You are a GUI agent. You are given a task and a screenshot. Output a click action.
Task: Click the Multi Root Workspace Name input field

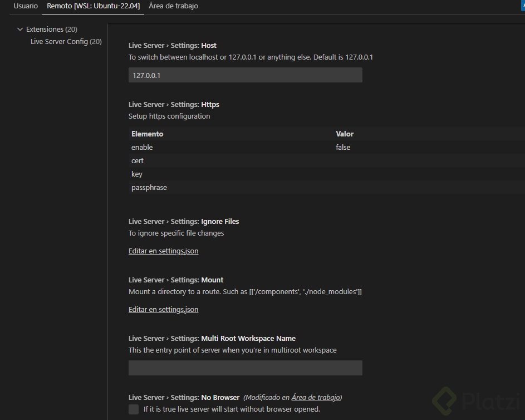[246, 368]
